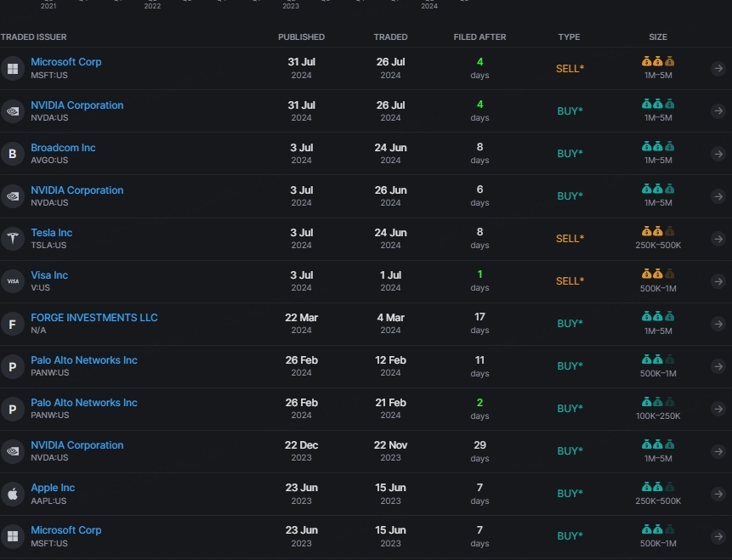The image size is (732, 560).
Task: Open Tesla Inc trade details arrow
Action: [718, 239]
